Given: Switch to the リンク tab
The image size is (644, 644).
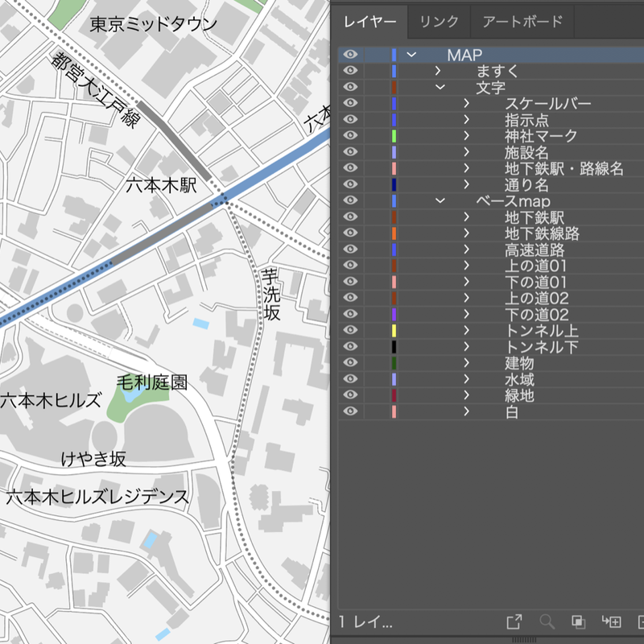Looking at the screenshot, I should click(x=438, y=22).
